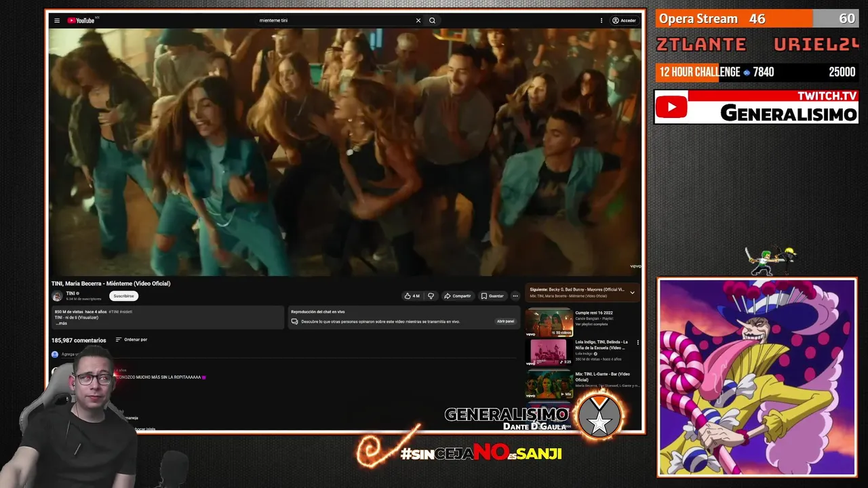
Task: Open more actions ellipsis beside Guardar
Action: 515,296
